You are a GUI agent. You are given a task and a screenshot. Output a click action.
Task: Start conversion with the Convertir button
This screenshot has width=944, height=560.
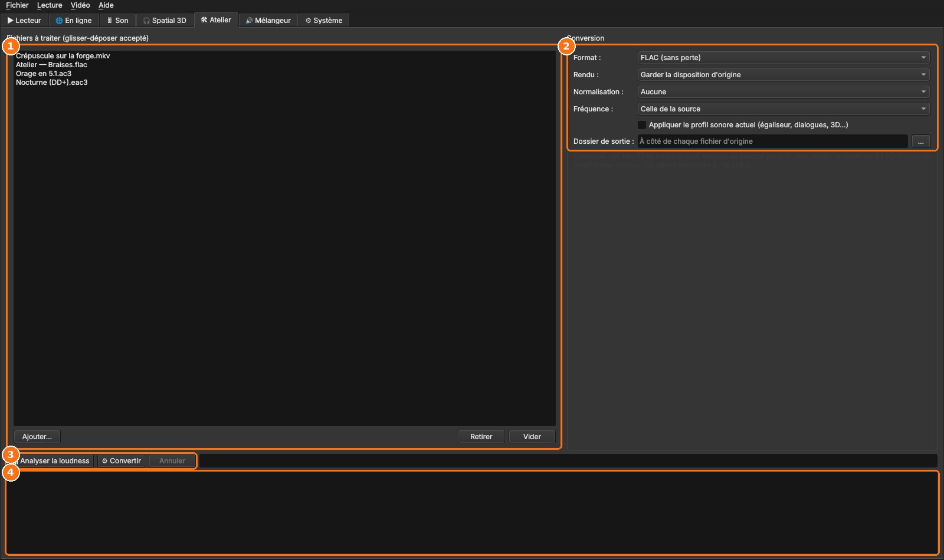point(122,461)
